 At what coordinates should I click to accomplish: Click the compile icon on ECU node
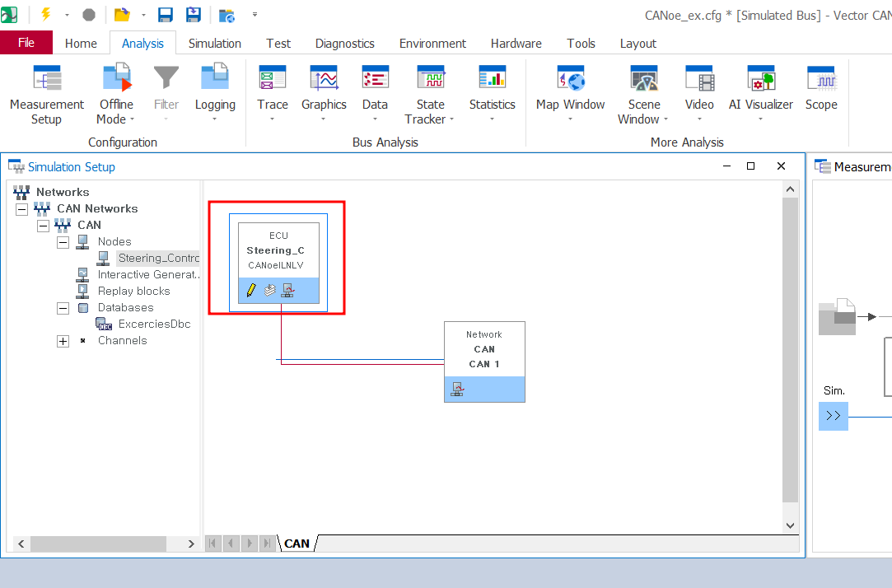pos(269,290)
